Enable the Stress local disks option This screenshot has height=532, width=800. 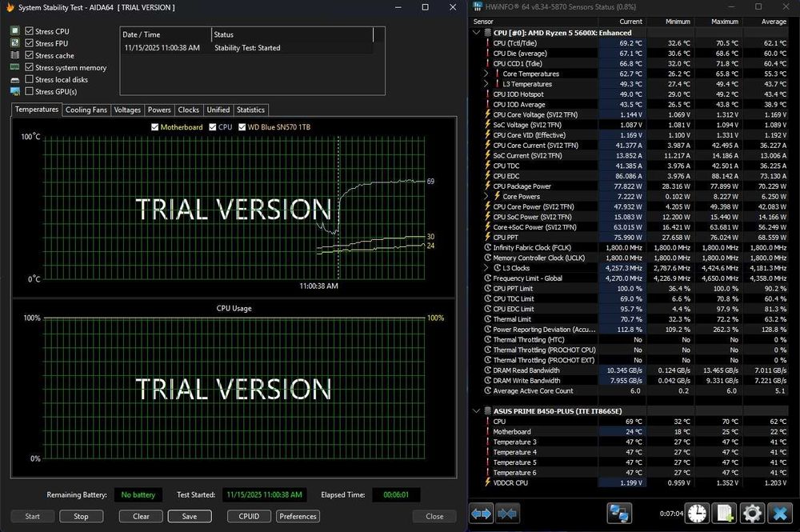[29, 80]
